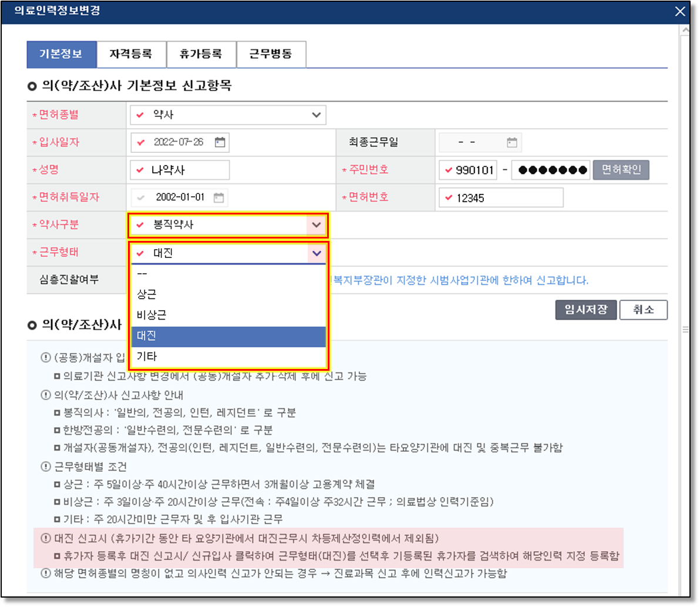Image resolution: width=700 pixels, height=607 pixels.
Task: Click the 임시저장 button
Action: 585,310
